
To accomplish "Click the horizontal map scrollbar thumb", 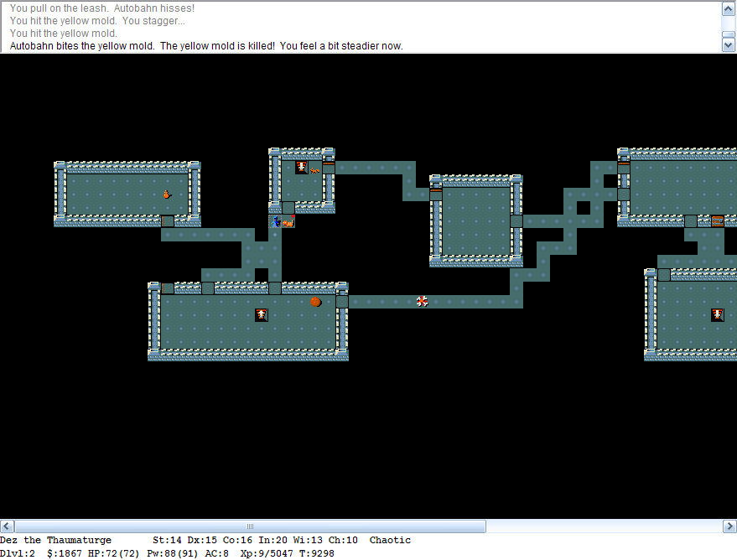I will (250, 526).
